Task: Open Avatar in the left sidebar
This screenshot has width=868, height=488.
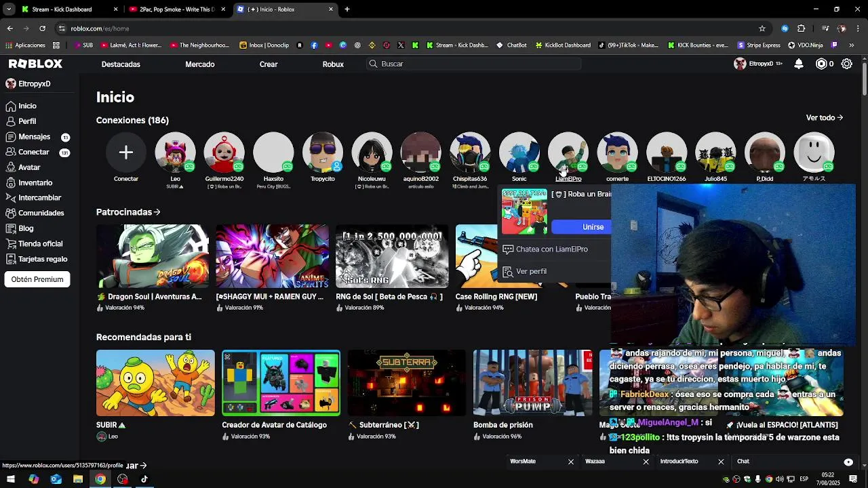Action: (x=29, y=167)
